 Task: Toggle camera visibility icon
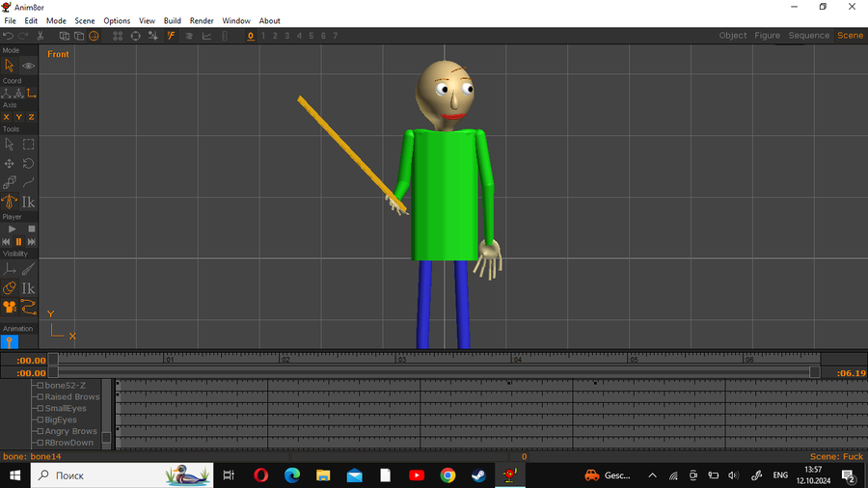[10, 307]
